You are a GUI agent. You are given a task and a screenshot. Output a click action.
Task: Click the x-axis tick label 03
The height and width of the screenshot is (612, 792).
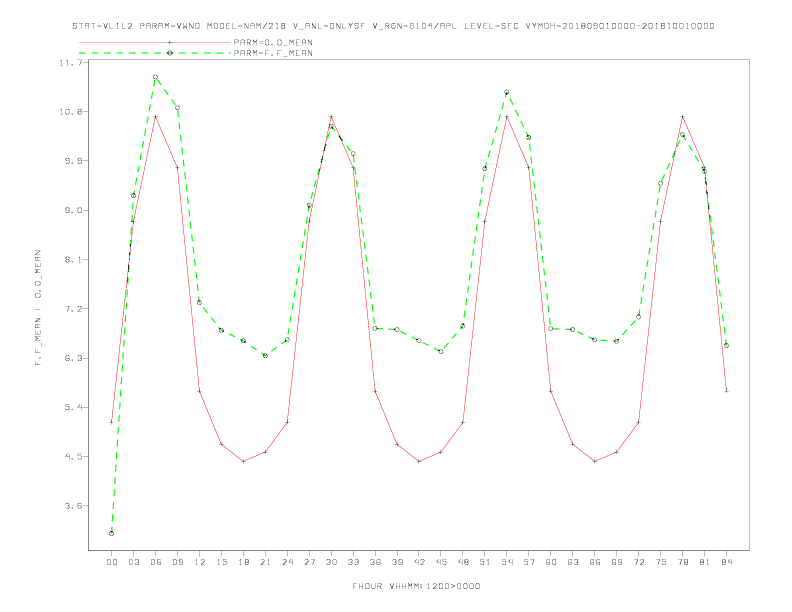[x=133, y=562]
